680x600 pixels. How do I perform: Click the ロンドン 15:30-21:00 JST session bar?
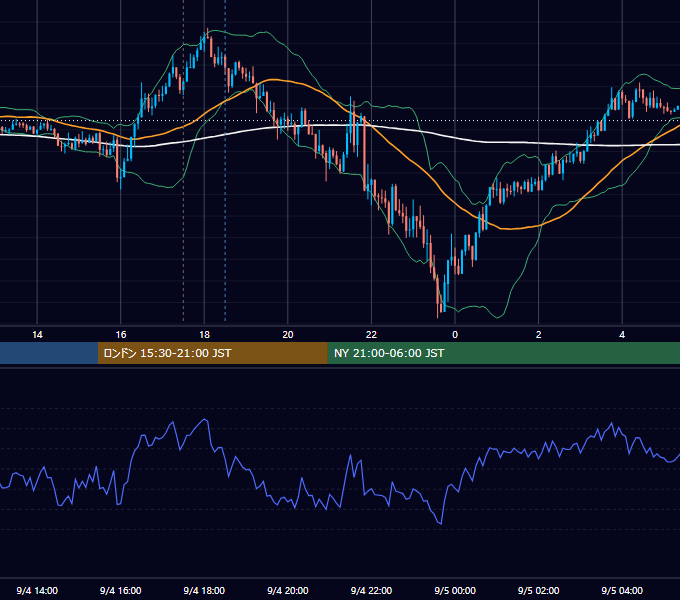[212, 353]
